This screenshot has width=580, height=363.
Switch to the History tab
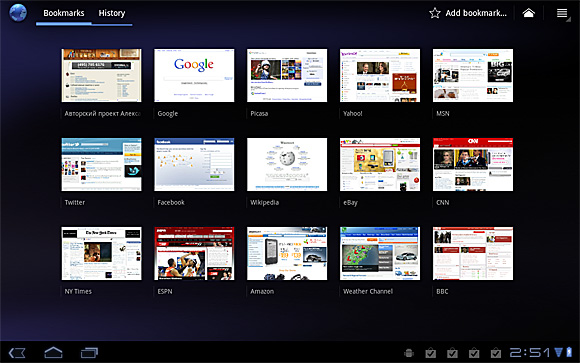pyautogui.click(x=112, y=13)
